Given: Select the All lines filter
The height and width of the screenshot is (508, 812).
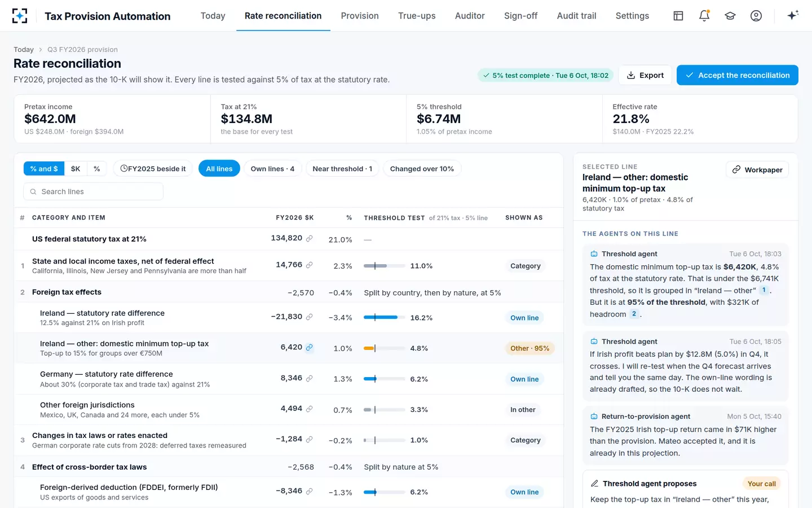Looking at the screenshot, I should coord(219,169).
